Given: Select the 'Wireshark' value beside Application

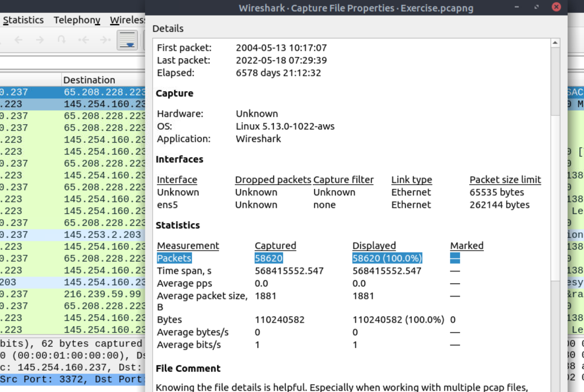Looking at the screenshot, I should (258, 139).
